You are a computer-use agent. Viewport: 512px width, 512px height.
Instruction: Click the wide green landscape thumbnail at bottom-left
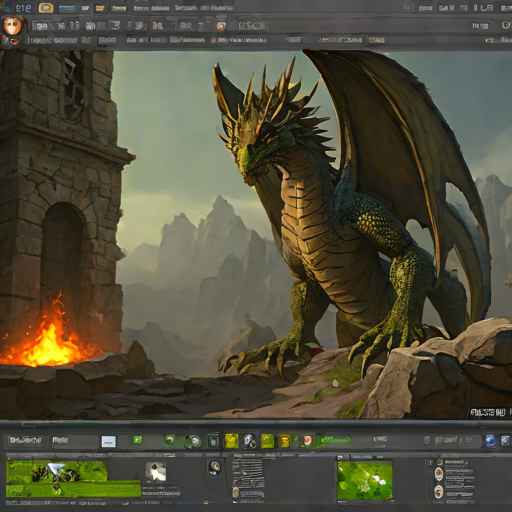click(73, 479)
